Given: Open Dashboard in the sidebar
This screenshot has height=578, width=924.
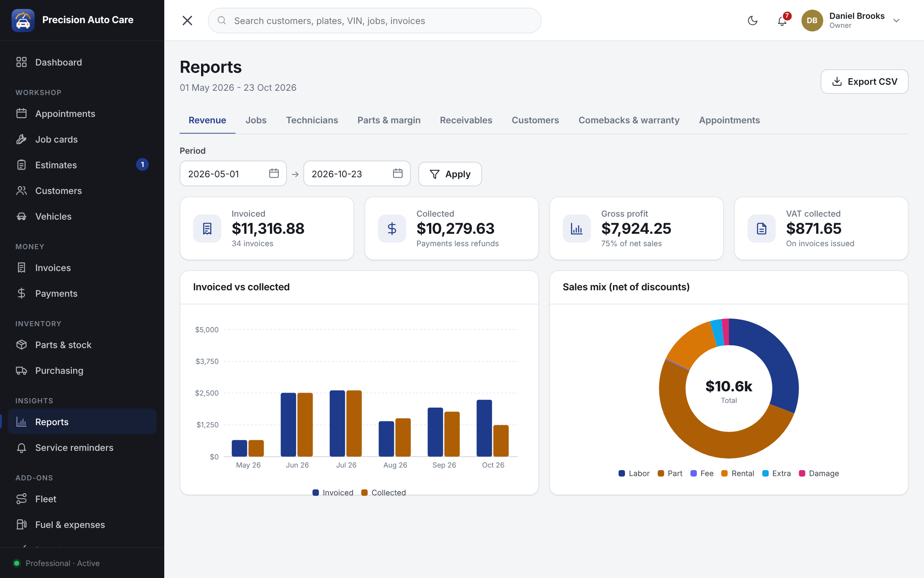Looking at the screenshot, I should 82,62.
